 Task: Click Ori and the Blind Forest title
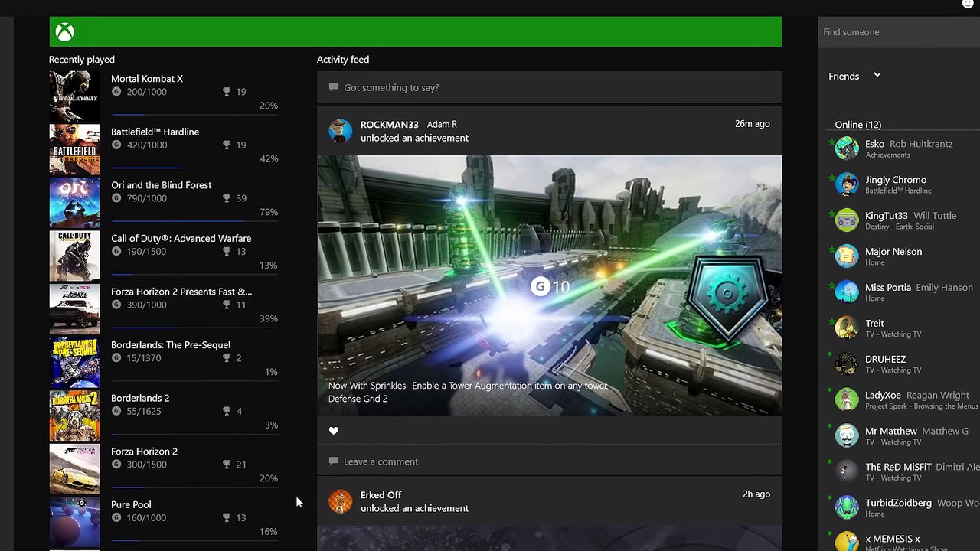[x=162, y=185]
